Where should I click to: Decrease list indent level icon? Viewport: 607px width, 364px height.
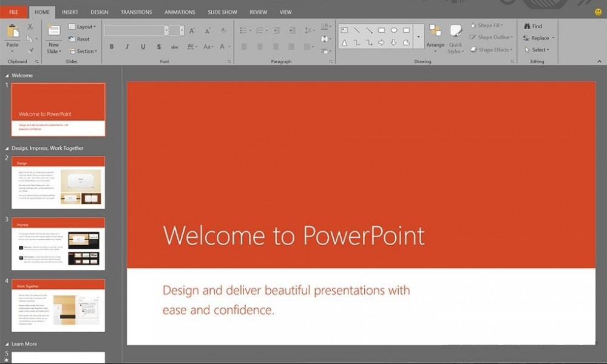(x=276, y=30)
